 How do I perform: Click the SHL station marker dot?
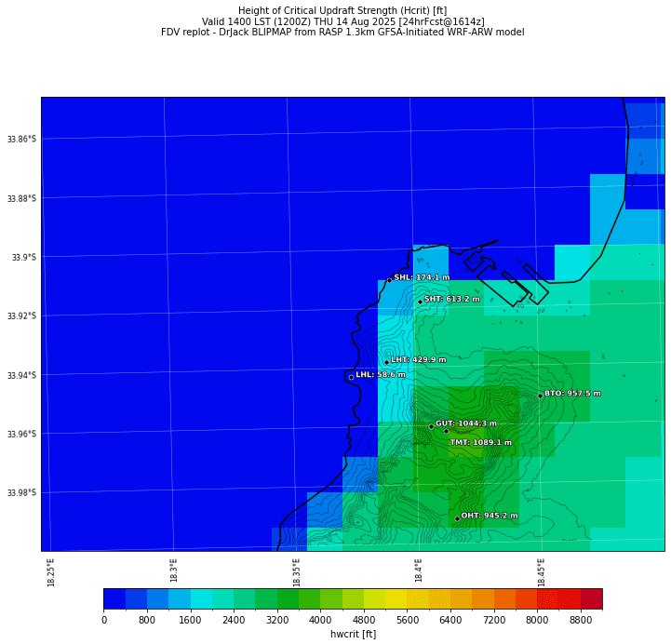[x=389, y=280]
